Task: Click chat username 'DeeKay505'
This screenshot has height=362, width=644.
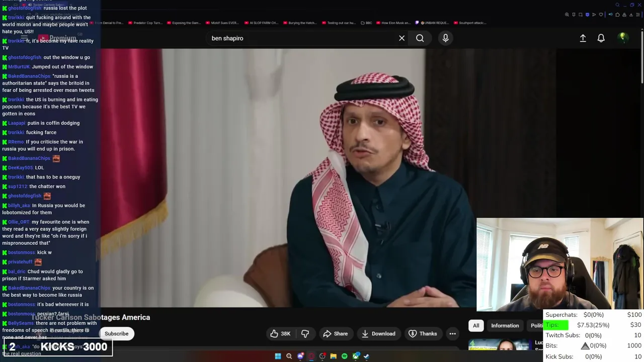Action: pyautogui.click(x=20, y=168)
